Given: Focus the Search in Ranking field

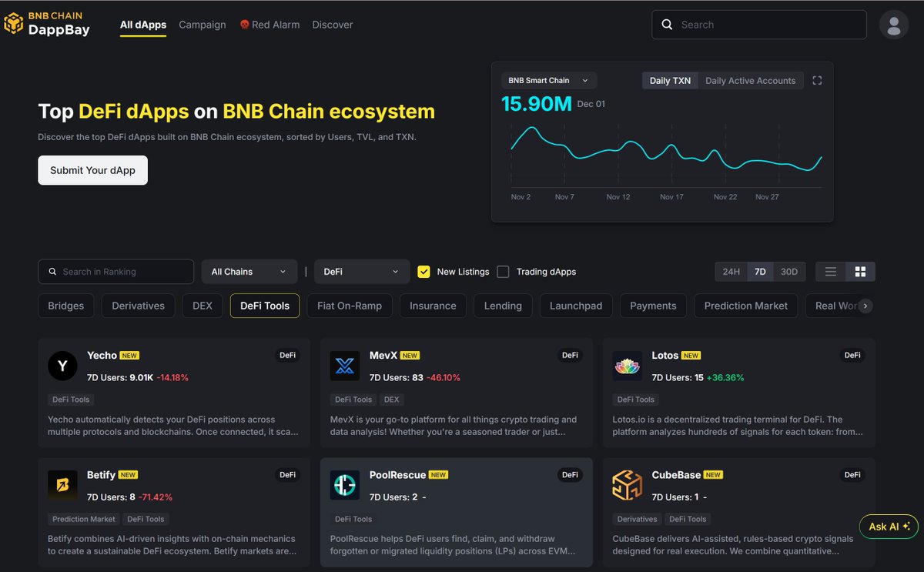Looking at the screenshot, I should [x=115, y=272].
